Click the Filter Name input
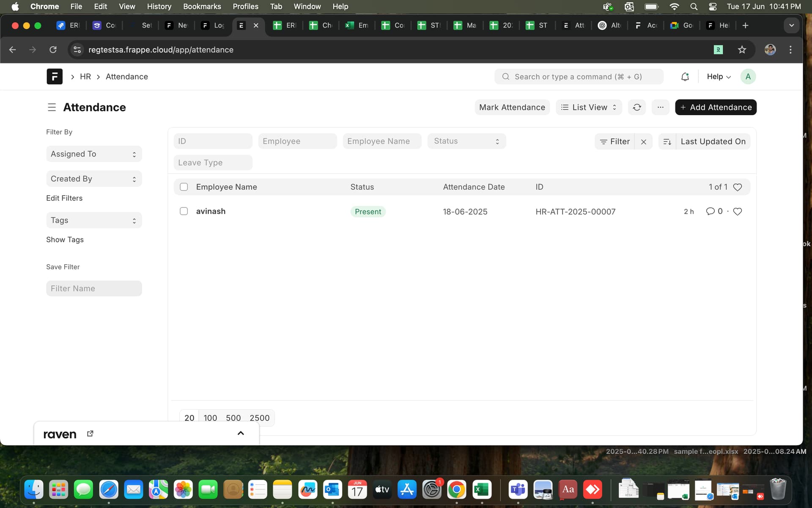Screen dimensions: 812x508 pos(94,289)
